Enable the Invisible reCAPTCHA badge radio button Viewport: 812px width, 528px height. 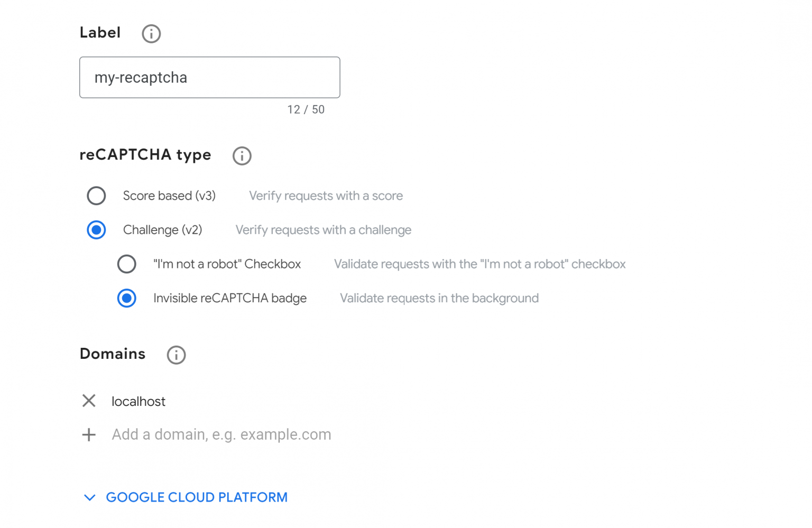point(127,298)
